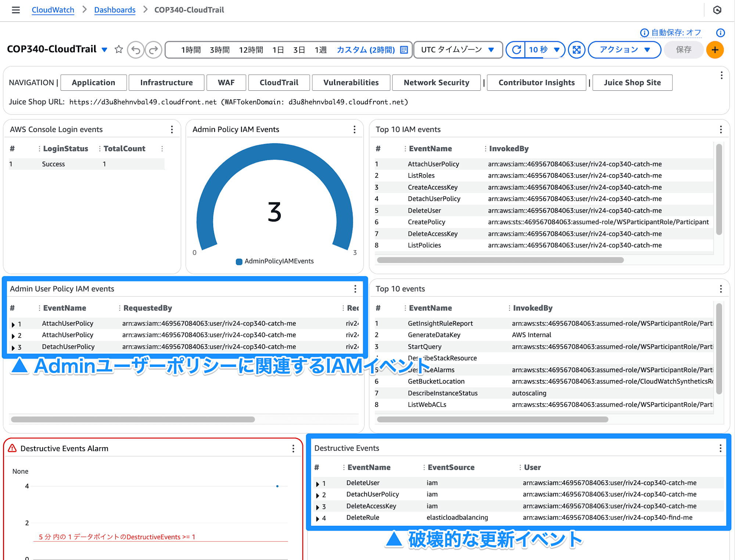Refresh the dashboard now
Viewport: 735px width, 560px height.
tap(516, 50)
